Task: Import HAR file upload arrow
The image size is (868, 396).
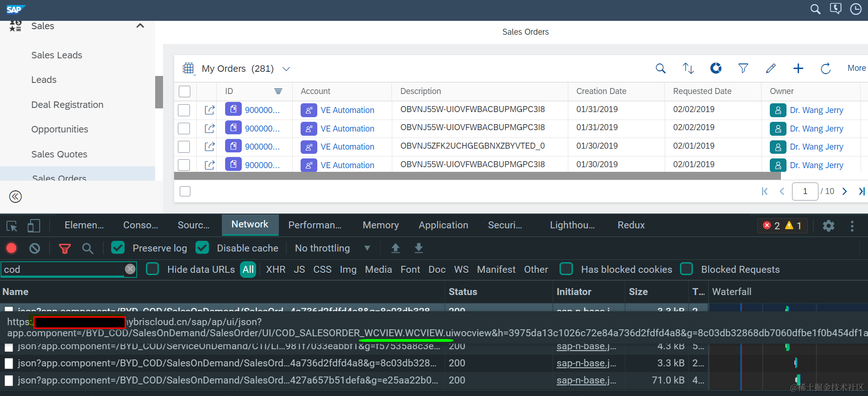Action: coord(396,248)
